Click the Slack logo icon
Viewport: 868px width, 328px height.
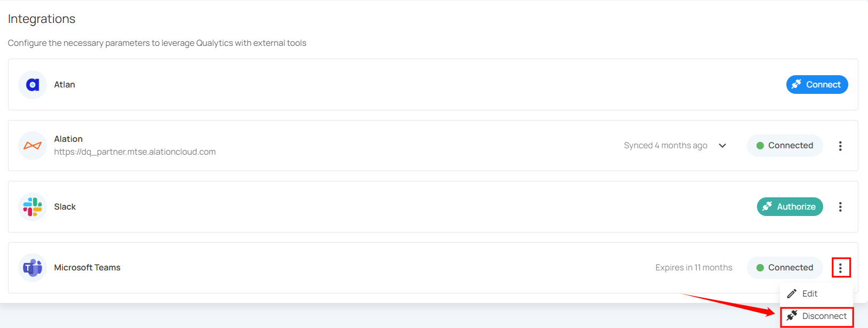tap(33, 207)
